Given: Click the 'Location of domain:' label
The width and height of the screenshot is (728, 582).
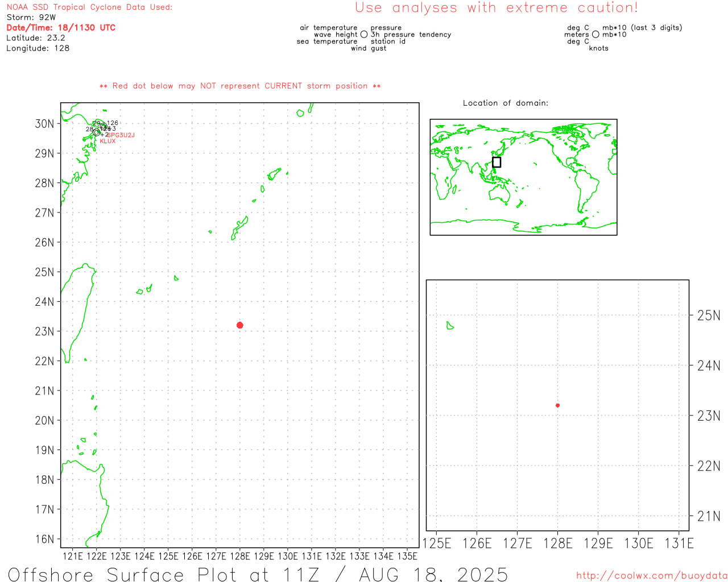Looking at the screenshot, I should 506,103.
